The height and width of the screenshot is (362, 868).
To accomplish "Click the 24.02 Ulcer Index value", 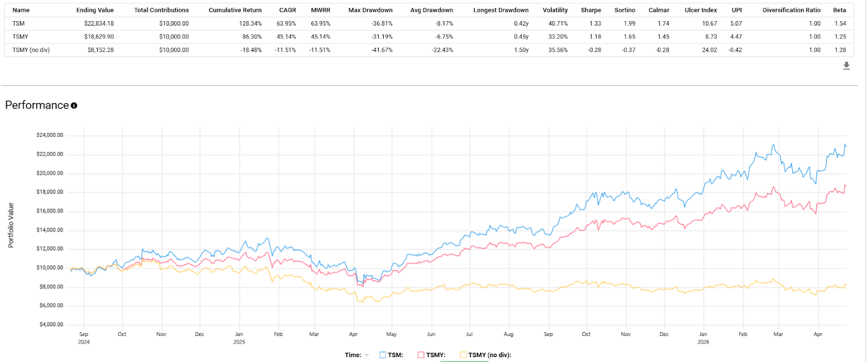I will [x=710, y=50].
